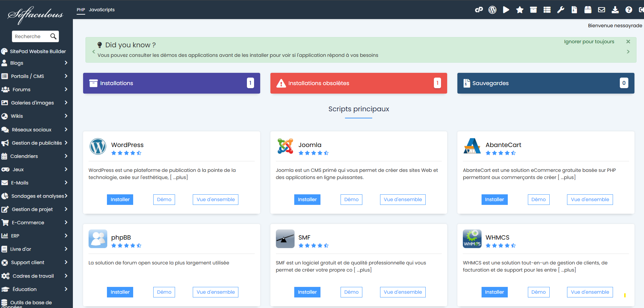The width and height of the screenshot is (644, 308).
Task: Click the download/import icon in top bar
Action: click(x=615, y=10)
